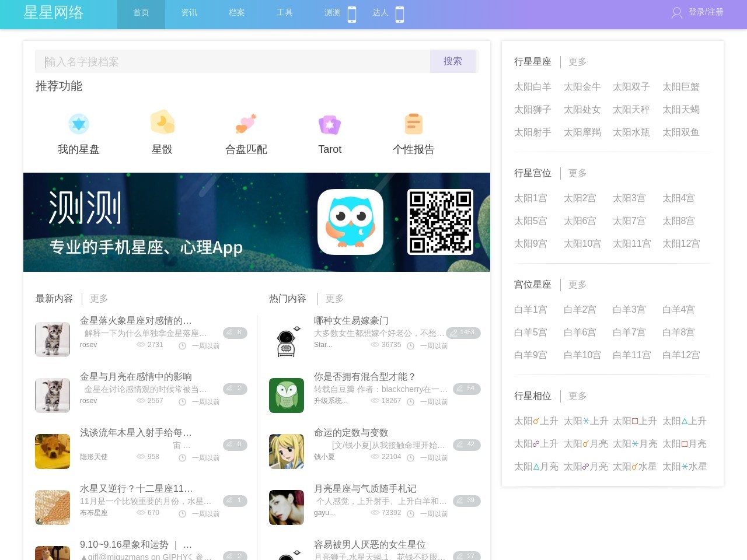This screenshot has width=747, height=560.
Task: Click 更多 beside 行星星座
Action: (578, 62)
